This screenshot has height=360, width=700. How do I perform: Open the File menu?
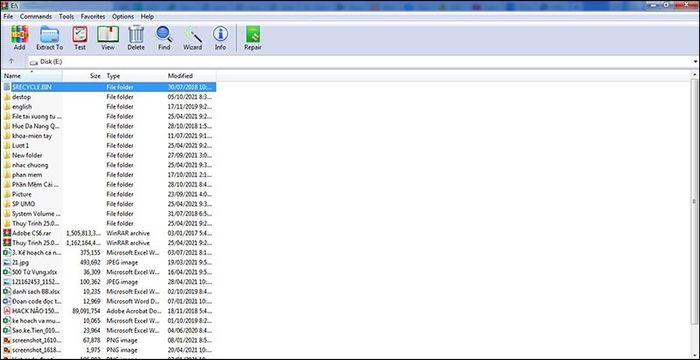8,17
